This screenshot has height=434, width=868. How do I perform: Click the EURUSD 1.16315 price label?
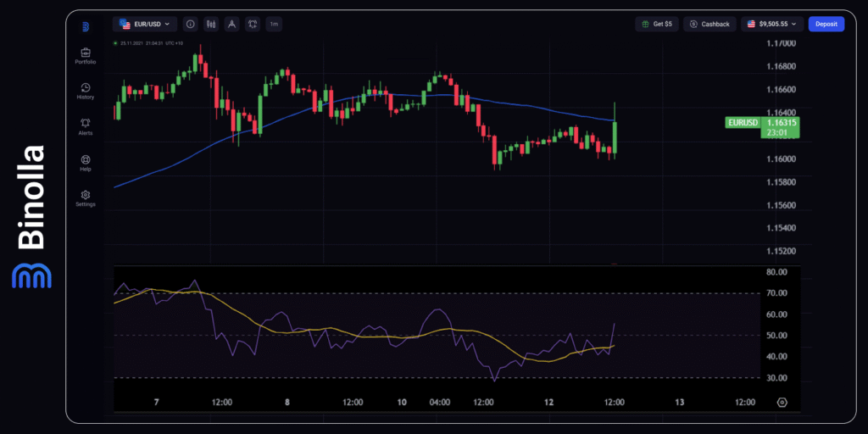pos(762,128)
